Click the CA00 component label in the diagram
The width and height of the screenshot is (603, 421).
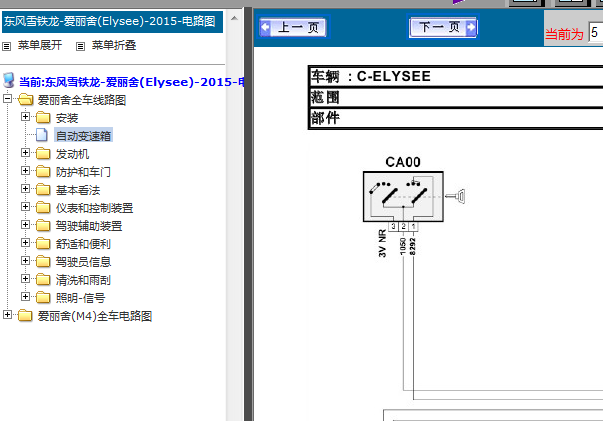click(403, 162)
